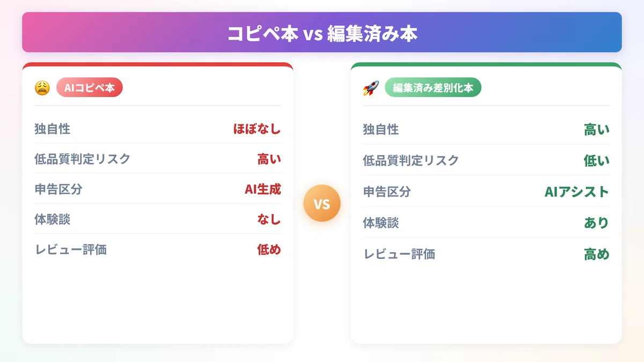Image resolution: width=644 pixels, height=362 pixels.
Task: Click レビュー評価 label in the left card
Action: 71,249
